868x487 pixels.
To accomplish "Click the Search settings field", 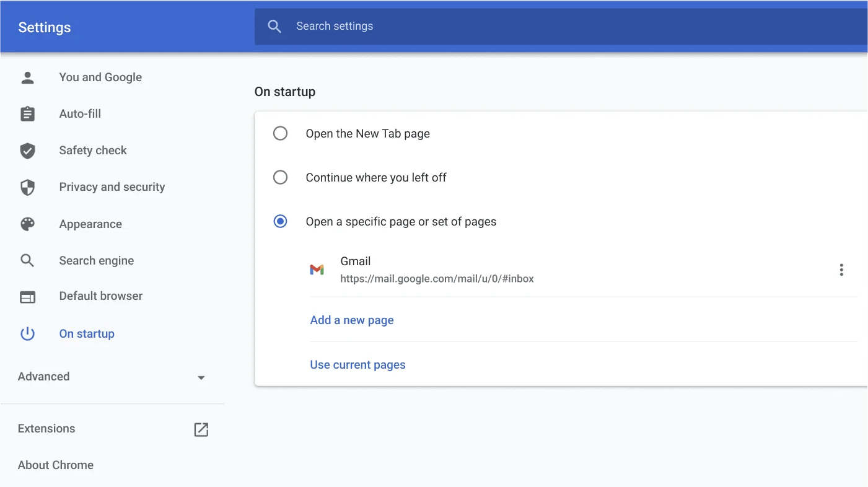I will [434, 26].
